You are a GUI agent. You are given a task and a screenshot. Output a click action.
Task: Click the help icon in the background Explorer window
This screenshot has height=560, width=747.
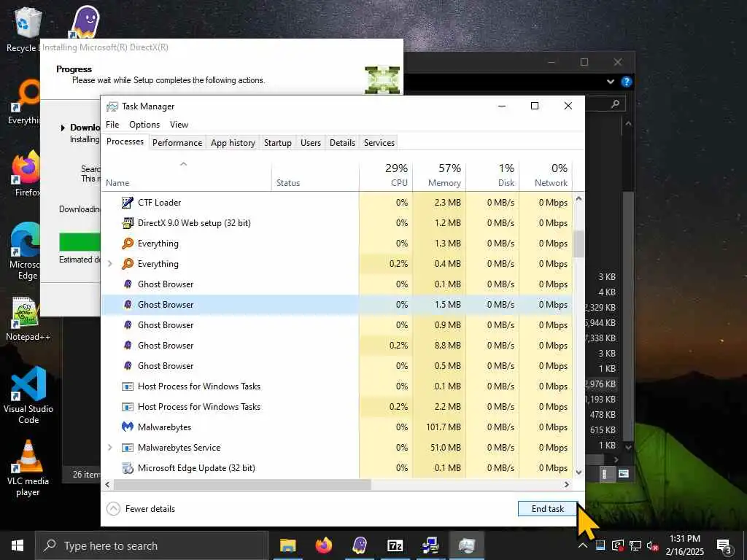click(x=626, y=82)
